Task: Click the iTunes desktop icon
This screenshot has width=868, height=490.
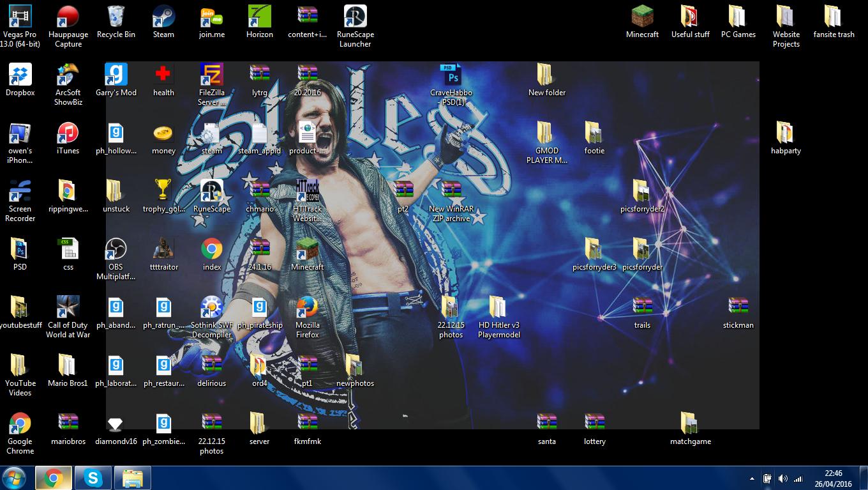Action: (x=68, y=134)
